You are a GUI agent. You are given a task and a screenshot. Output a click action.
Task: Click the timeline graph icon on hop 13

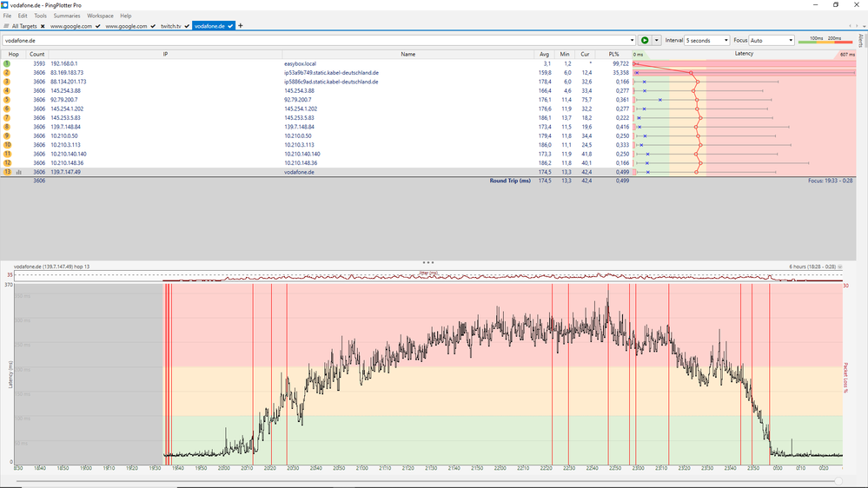coord(18,172)
